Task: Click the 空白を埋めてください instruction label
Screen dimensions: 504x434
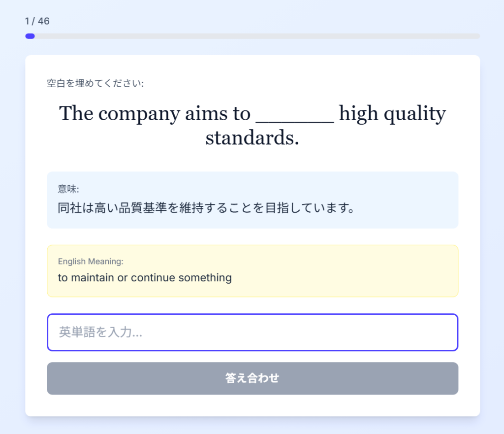Action: (x=95, y=83)
